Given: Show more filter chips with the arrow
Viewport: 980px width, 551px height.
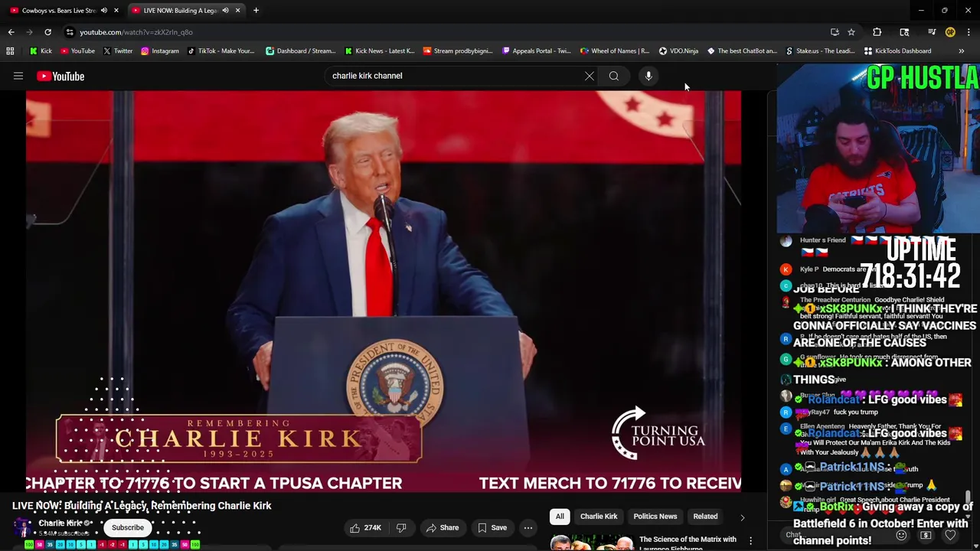Looking at the screenshot, I should [742, 517].
